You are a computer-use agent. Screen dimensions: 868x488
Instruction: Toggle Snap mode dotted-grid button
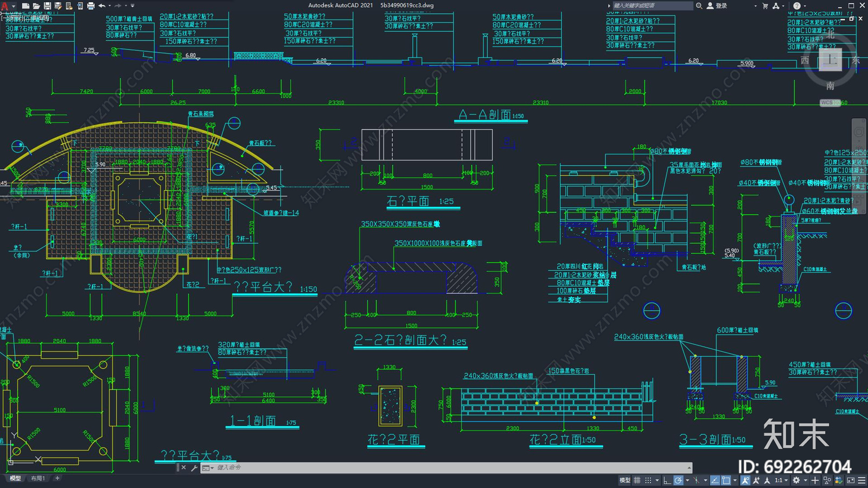[x=648, y=480]
